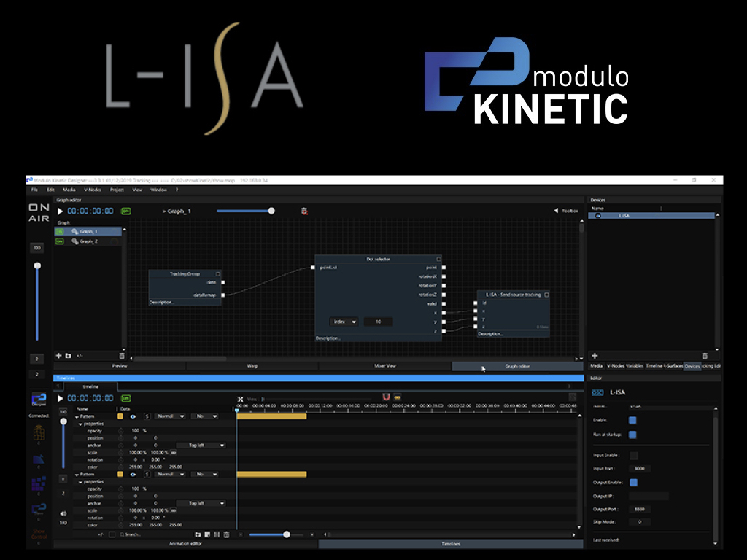Open the V-Nodes menu
The image size is (747, 560).
(x=93, y=190)
